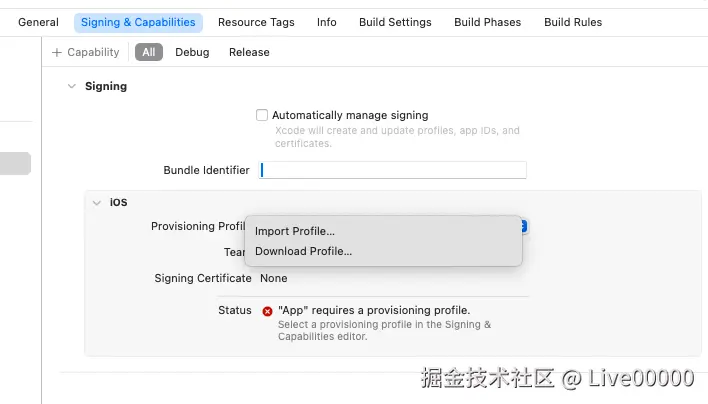The image size is (708, 404).
Task: Switch to the Build Phases tab
Action: tap(487, 22)
